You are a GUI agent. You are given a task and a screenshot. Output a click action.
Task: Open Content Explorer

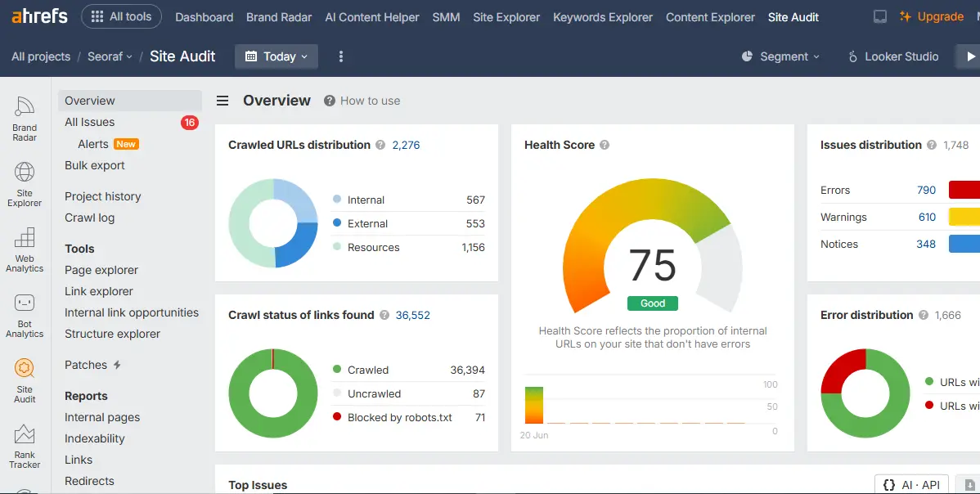[x=710, y=17]
